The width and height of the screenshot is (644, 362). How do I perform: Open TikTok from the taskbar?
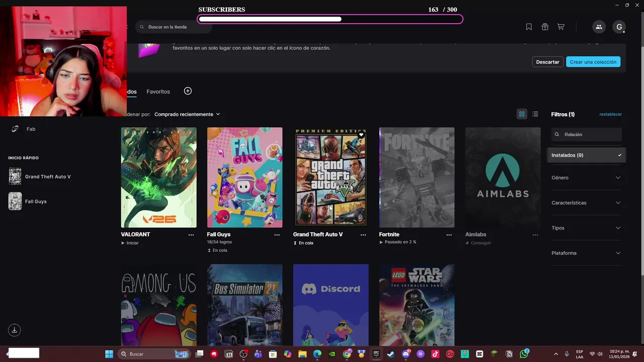click(x=435, y=354)
